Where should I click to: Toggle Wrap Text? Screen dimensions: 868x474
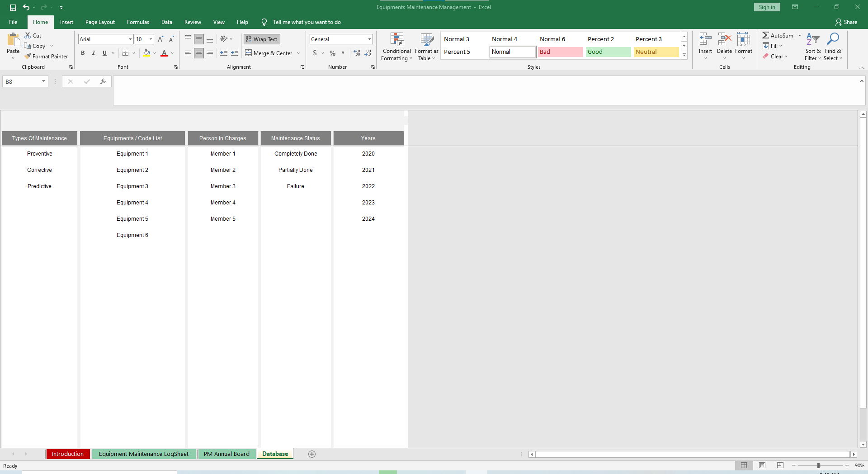(262, 39)
